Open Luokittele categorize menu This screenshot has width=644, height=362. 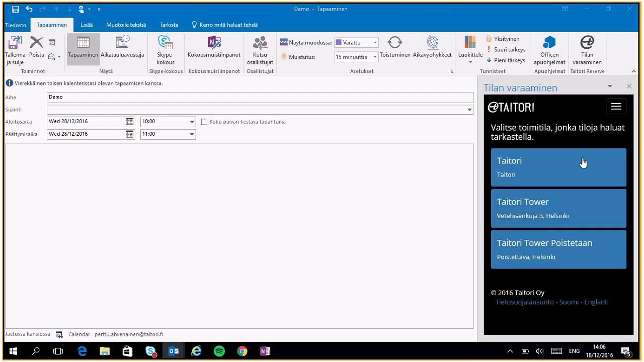(x=470, y=50)
